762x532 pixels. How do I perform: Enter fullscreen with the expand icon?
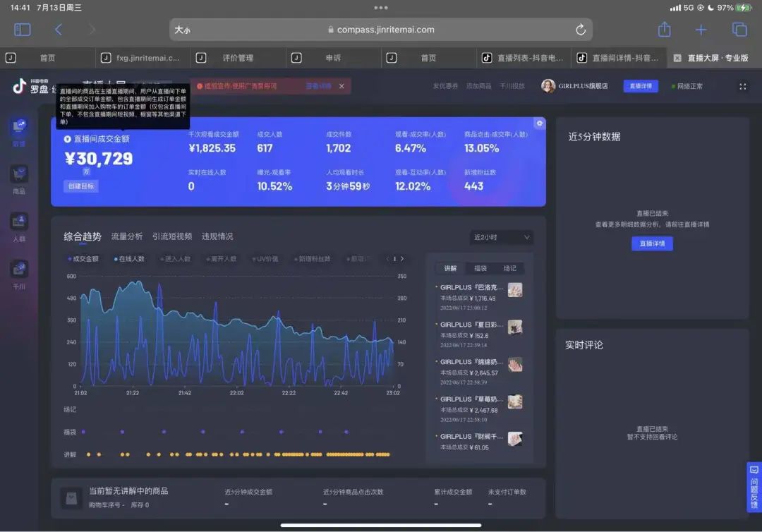pyautogui.click(x=742, y=87)
